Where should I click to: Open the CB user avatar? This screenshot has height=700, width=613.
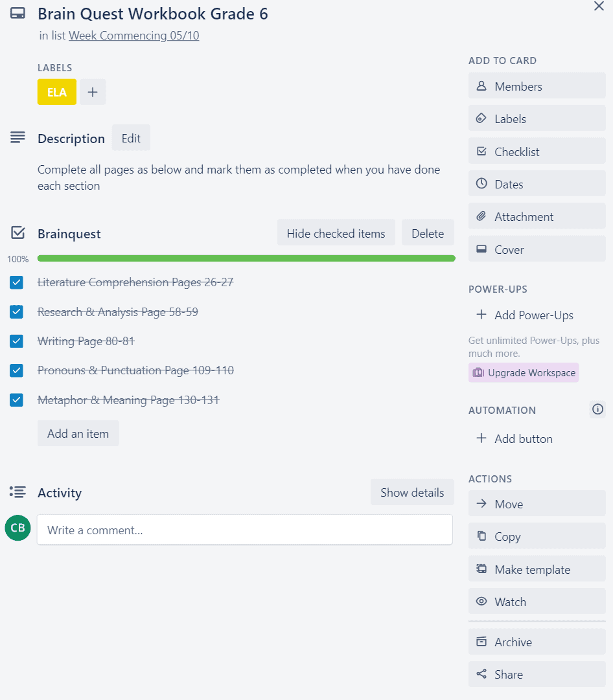pyautogui.click(x=18, y=528)
